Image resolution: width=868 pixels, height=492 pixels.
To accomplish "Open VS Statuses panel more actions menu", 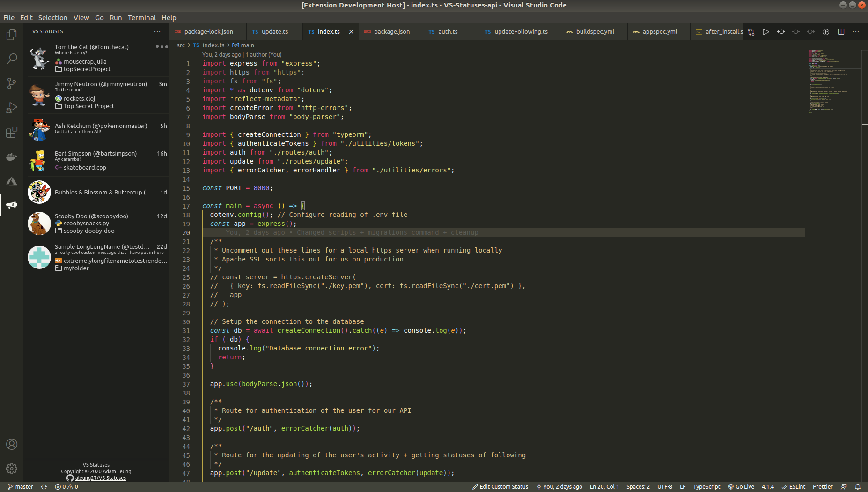I will 157,31.
